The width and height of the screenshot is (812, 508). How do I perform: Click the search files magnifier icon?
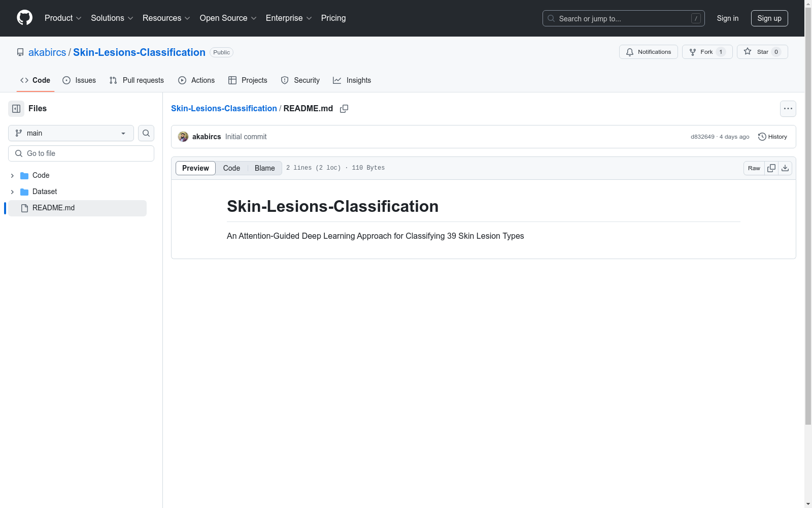(x=146, y=133)
